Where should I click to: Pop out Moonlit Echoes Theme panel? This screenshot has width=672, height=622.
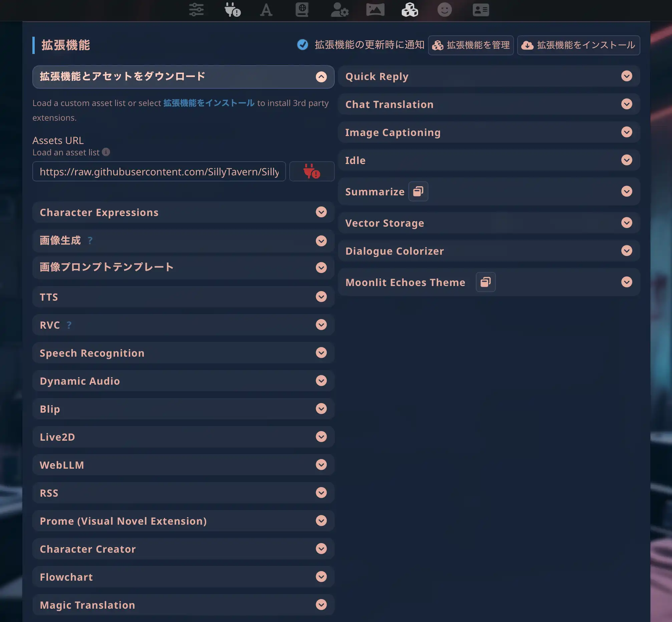[x=485, y=282]
